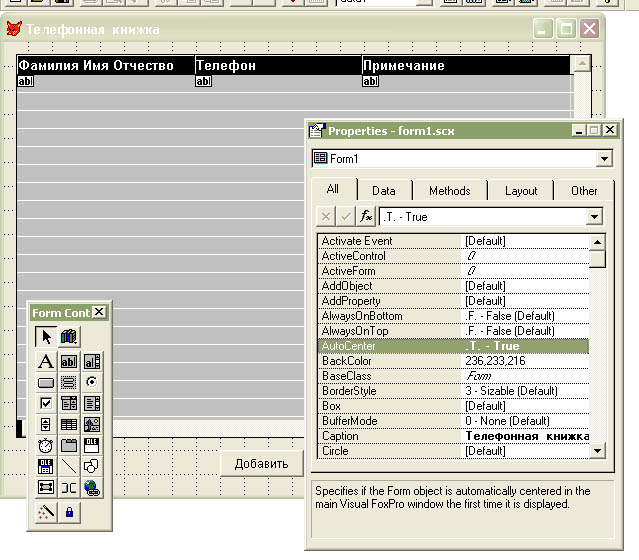Viewport: 639px width, 560px height.
Task: Select the Hyperlink globe tool
Action: click(92, 487)
